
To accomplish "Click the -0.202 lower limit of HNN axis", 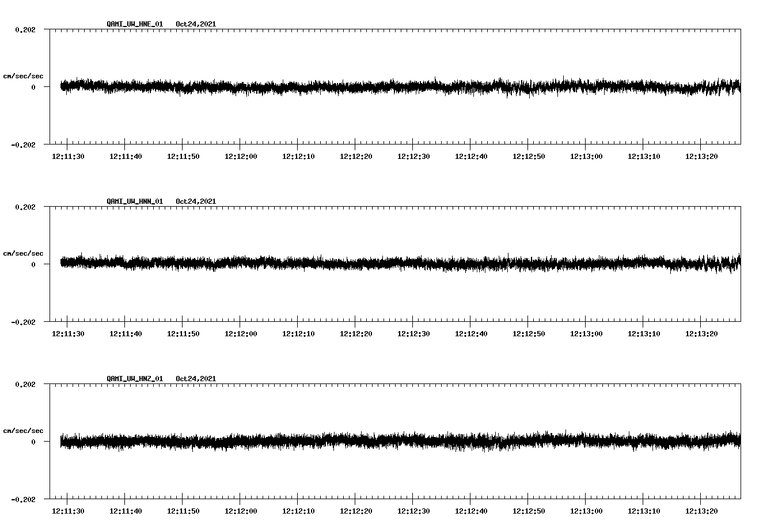I will point(23,322).
